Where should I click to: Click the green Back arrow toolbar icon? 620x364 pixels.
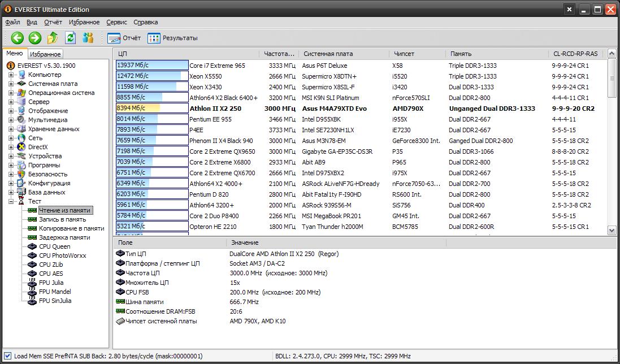tap(17, 38)
